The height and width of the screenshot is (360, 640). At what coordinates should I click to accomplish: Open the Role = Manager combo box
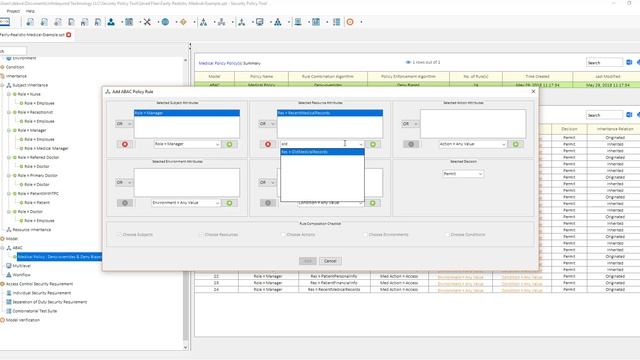pos(187,144)
